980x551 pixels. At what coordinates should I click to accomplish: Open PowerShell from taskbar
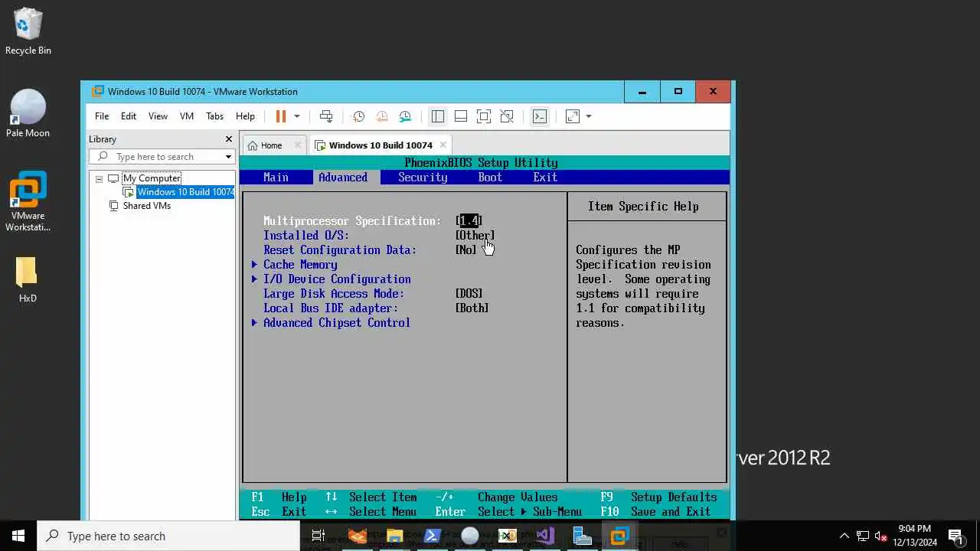432,536
